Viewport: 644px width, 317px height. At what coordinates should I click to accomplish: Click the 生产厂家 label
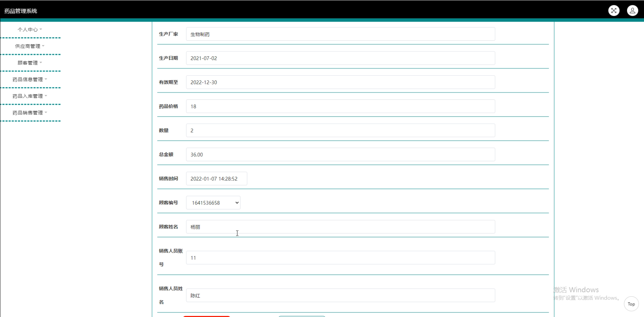[168, 34]
